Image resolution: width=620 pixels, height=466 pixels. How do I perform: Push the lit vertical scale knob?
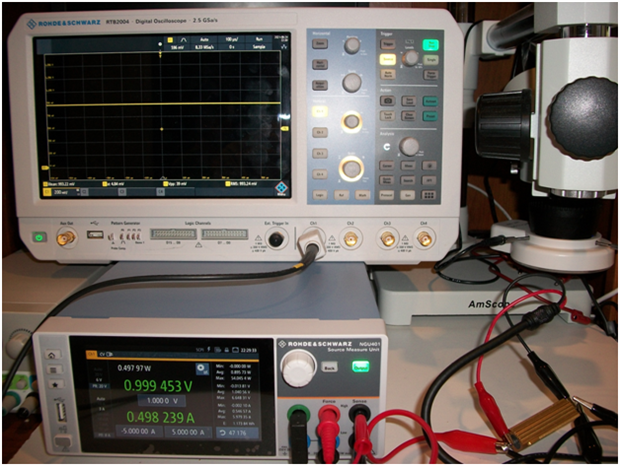coord(351,169)
